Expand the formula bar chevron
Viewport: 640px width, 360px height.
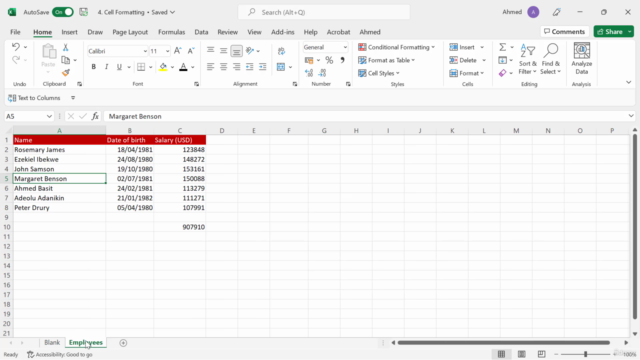pos(631,116)
